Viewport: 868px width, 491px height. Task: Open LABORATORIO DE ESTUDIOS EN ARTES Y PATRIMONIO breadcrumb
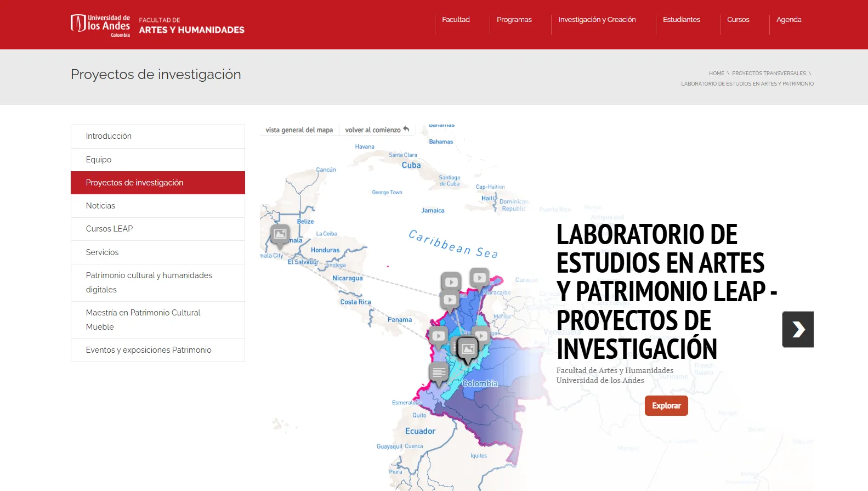pos(747,84)
